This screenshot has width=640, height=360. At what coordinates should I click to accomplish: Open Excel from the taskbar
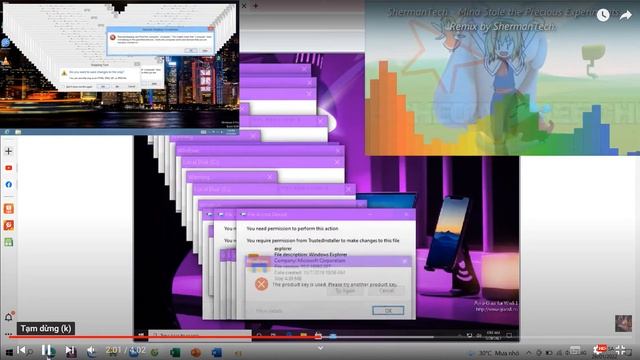tap(175, 352)
